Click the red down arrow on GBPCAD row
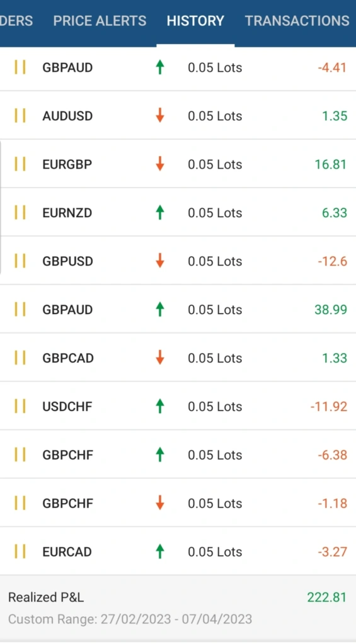The image size is (356, 644). click(x=160, y=358)
